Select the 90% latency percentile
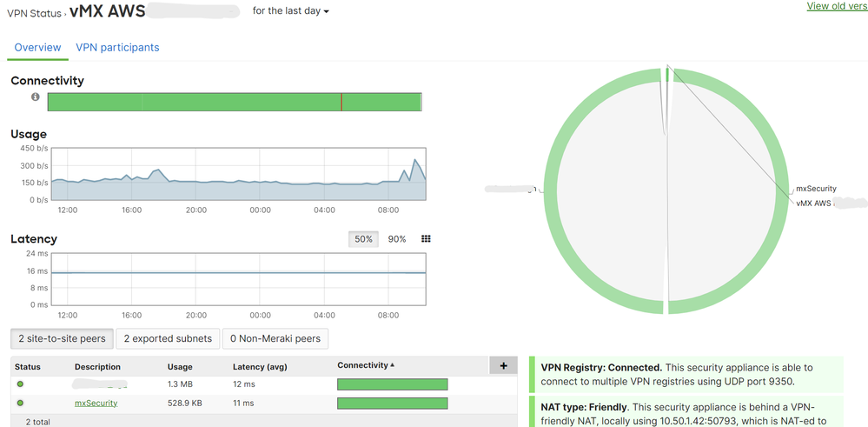The image size is (868, 427). coord(397,238)
